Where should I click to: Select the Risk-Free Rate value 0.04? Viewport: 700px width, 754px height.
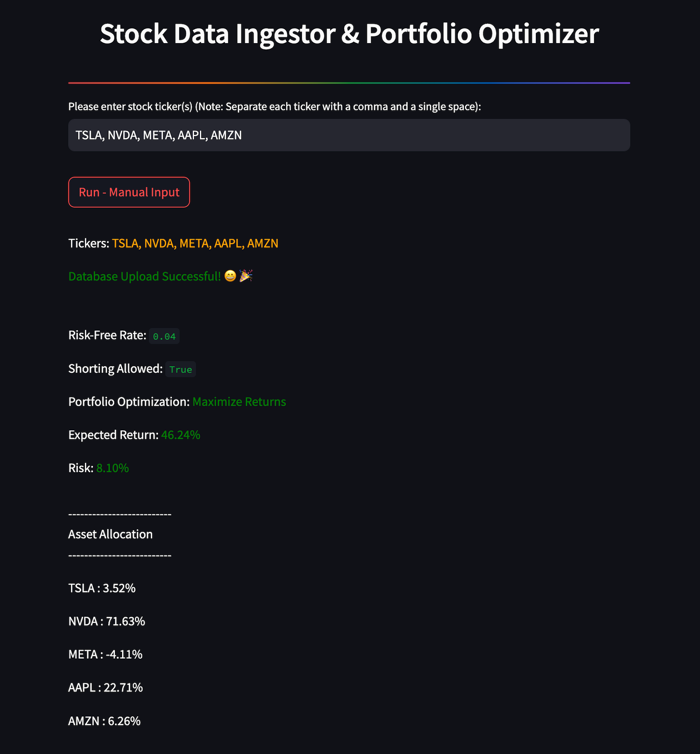164,336
